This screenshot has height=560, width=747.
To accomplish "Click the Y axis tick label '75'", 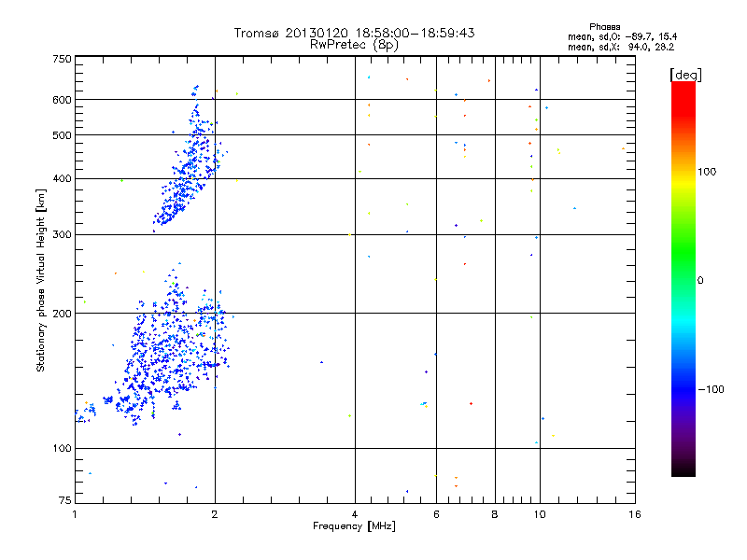I will [65, 500].
